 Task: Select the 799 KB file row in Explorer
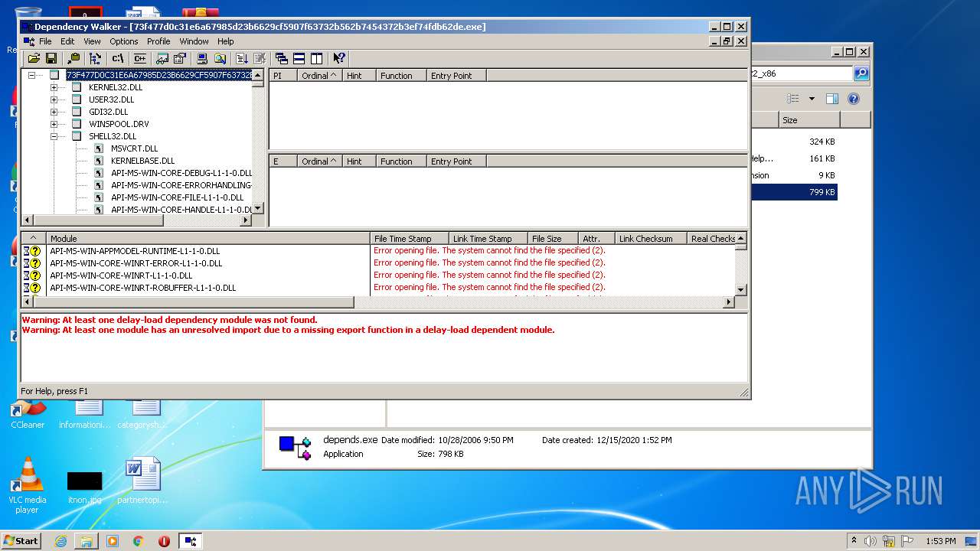[795, 192]
